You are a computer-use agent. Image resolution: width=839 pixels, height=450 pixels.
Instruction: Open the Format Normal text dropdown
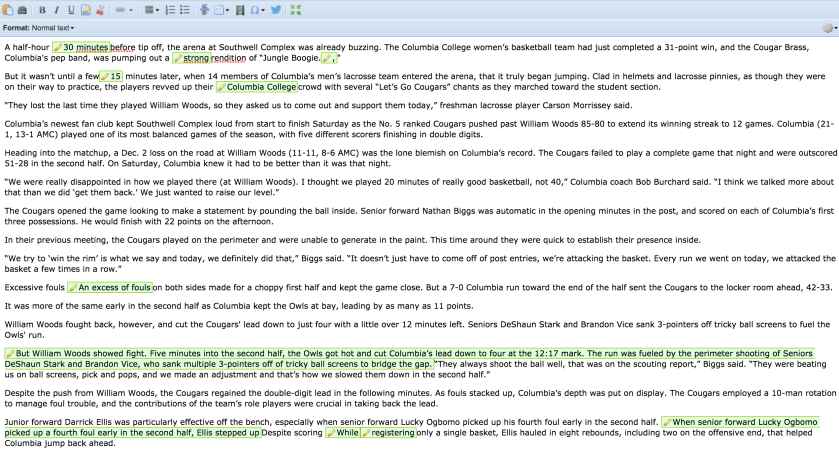(x=52, y=28)
